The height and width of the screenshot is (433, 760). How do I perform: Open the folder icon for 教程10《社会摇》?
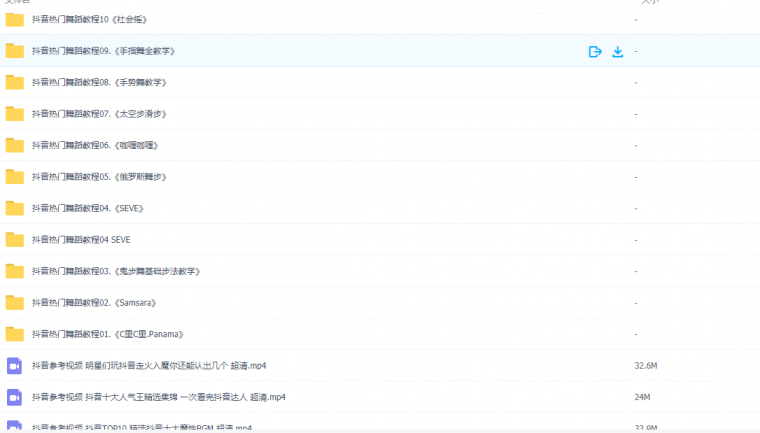(x=15, y=20)
